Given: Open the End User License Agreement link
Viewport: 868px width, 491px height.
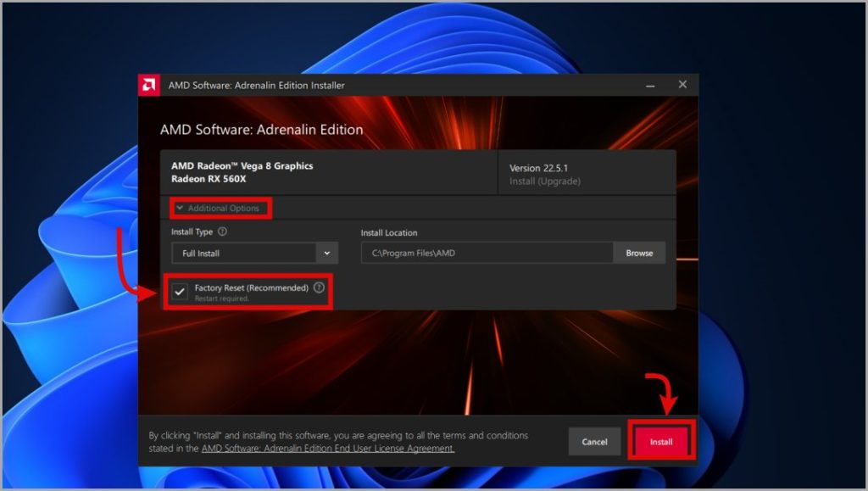Looking at the screenshot, I should [x=328, y=449].
